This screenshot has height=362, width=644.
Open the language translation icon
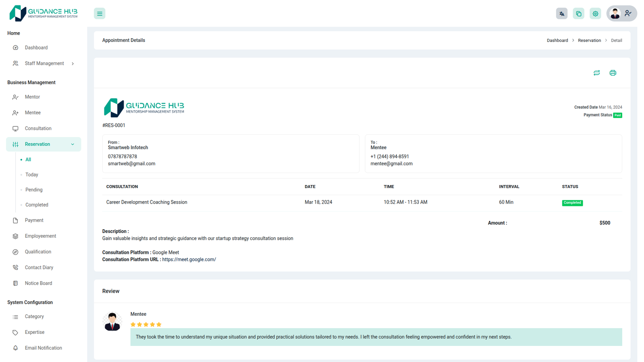click(561, 14)
